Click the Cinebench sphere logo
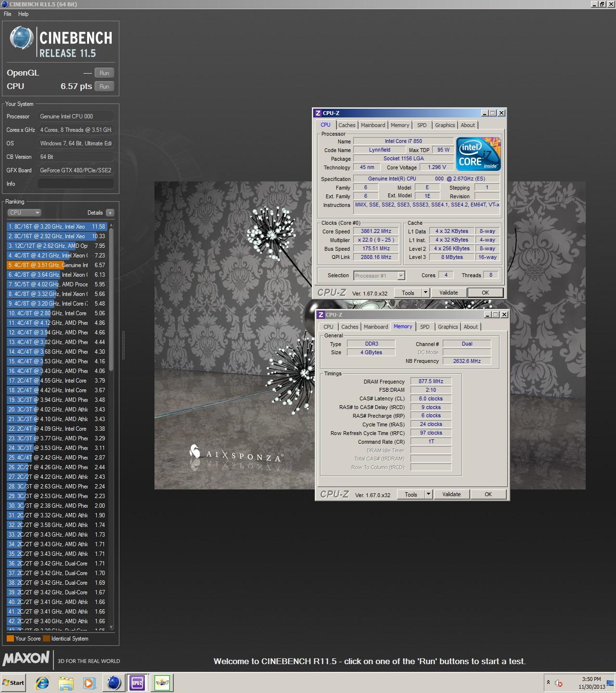 point(22,38)
